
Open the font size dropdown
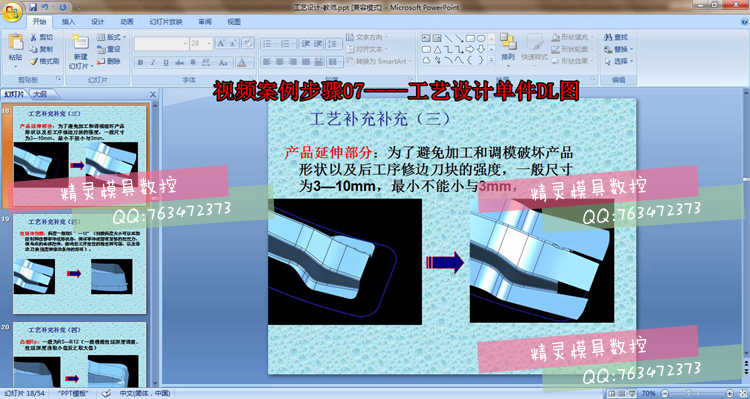(210, 44)
